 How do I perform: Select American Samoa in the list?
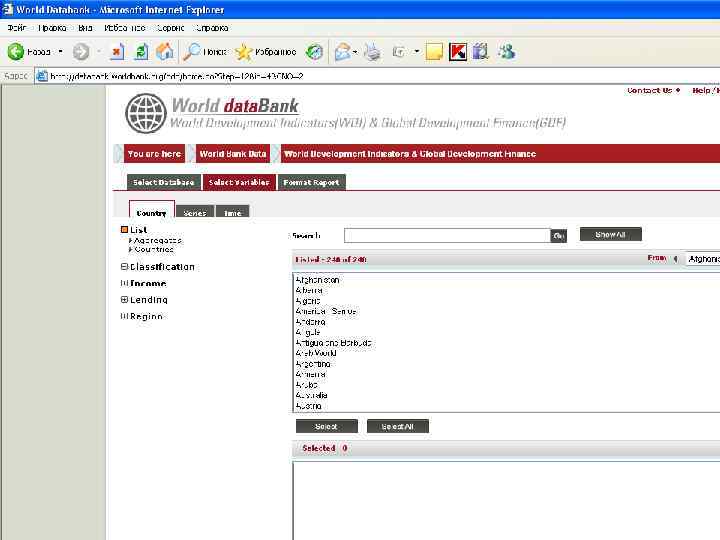326,311
